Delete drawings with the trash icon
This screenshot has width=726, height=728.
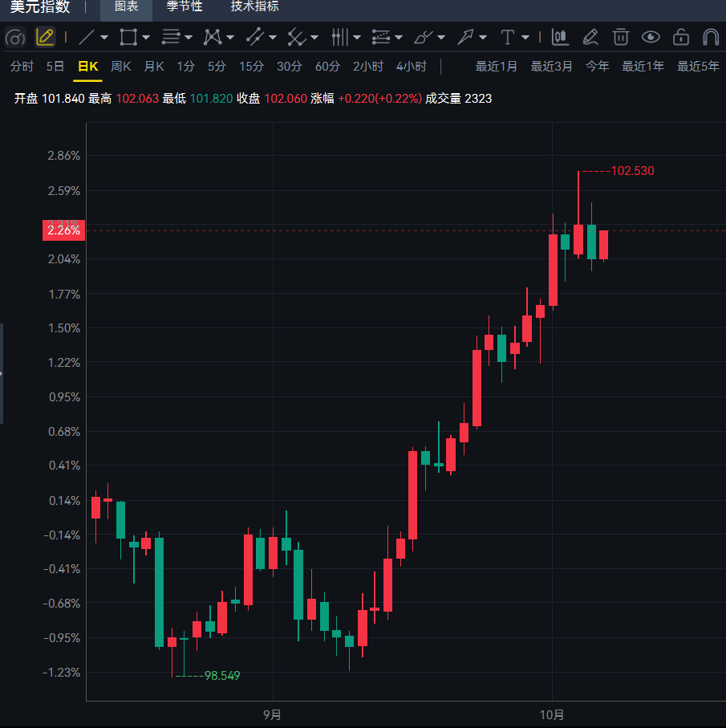(621, 37)
